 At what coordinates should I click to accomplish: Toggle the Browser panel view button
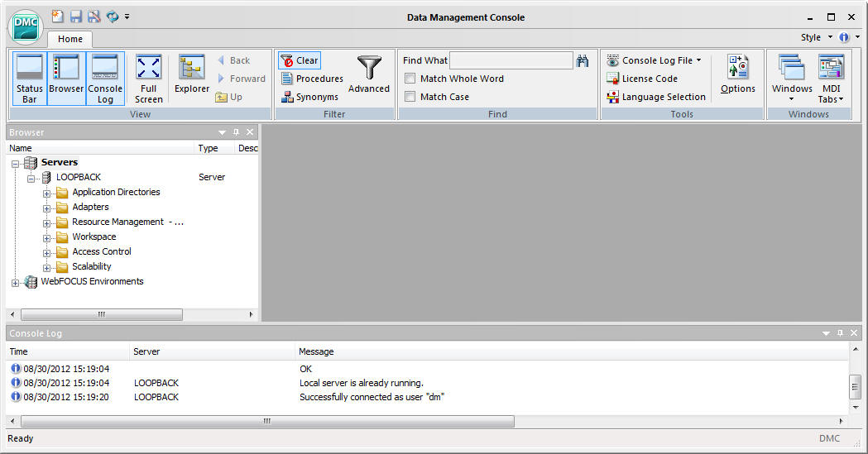pyautogui.click(x=66, y=79)
